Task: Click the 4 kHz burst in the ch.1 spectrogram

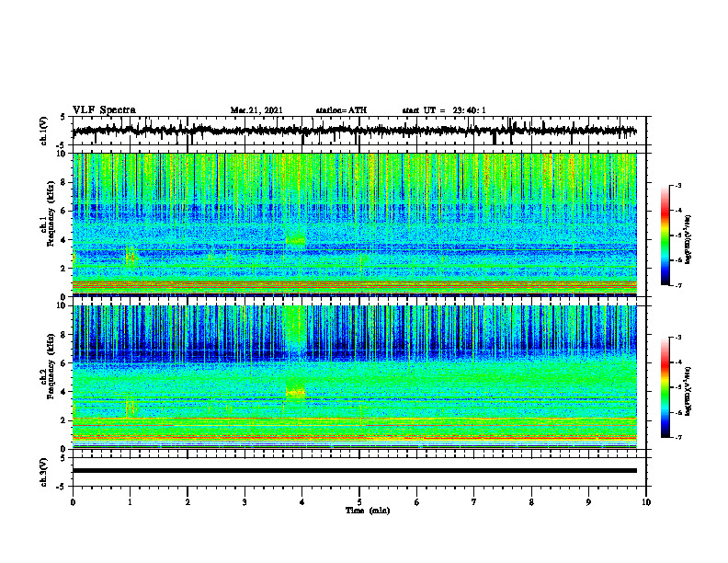Action: [x=295, y=240]
